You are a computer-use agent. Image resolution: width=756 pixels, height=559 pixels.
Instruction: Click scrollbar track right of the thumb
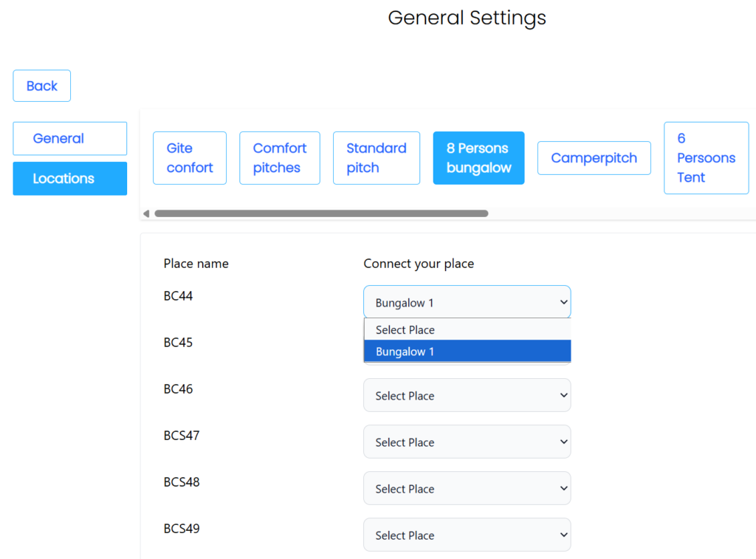point(620,213)
